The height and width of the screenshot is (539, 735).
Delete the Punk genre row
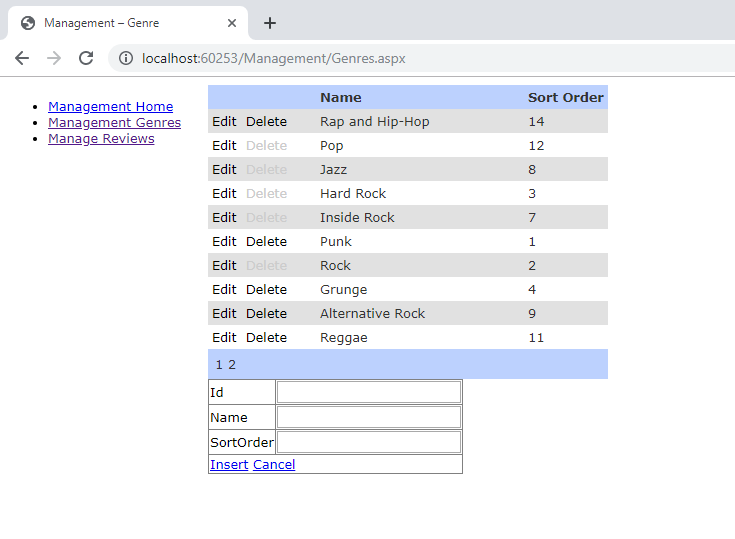[x=266, y=242]
